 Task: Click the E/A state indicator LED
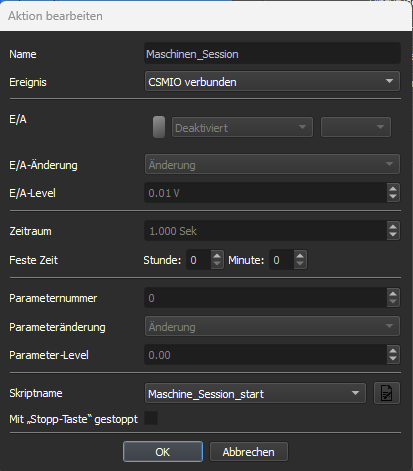pos(159,127)
